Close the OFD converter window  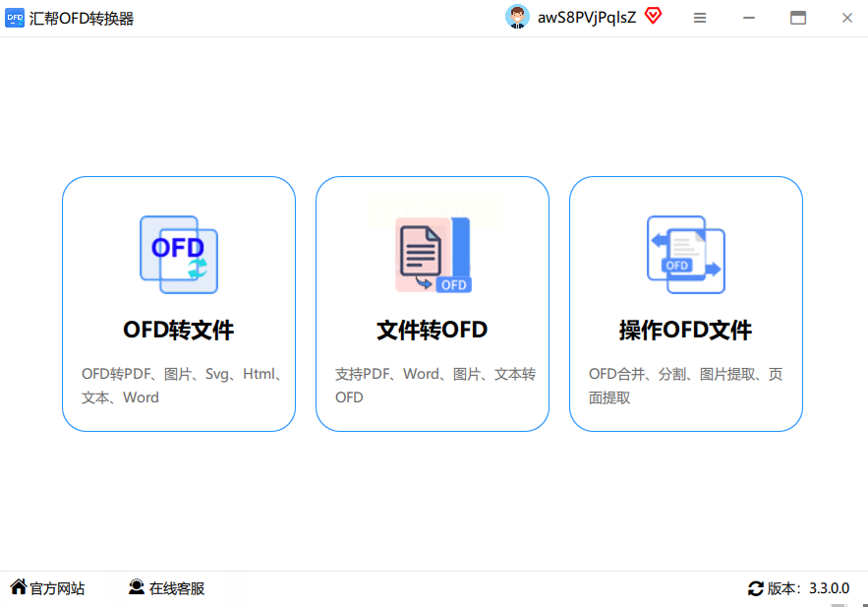(x=847, y=18)
